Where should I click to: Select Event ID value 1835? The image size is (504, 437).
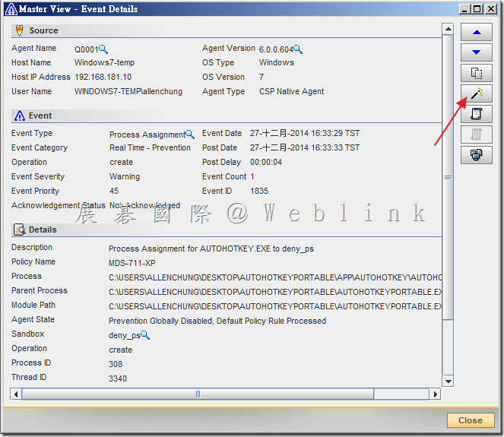[259, 191]
